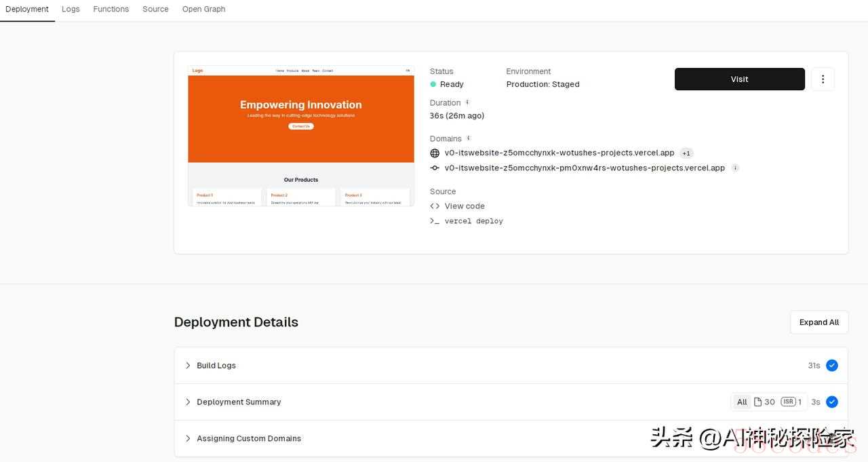868x462 pixels.
Task: Click the Production: Staged environment text
Action: coord(543,84)
